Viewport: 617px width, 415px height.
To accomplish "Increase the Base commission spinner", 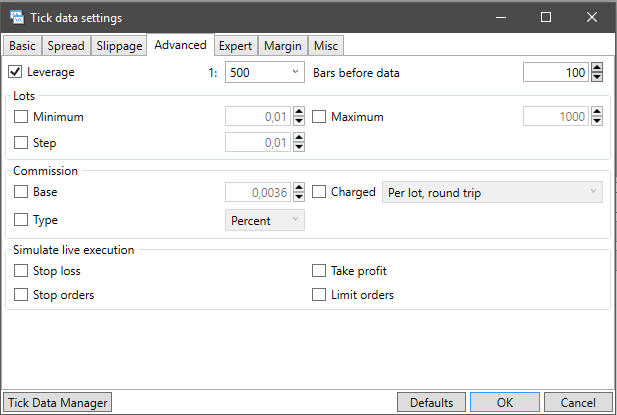I will 299,188.
